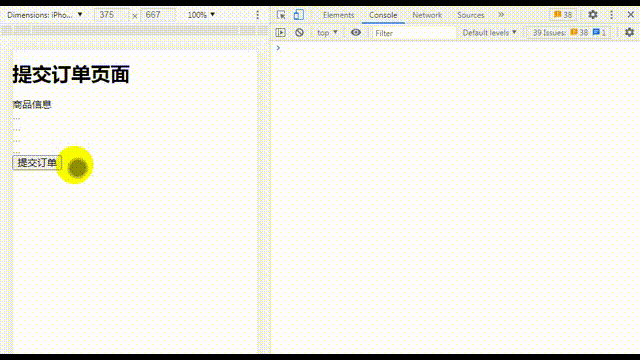This screenshot has width=640, height=360.
Task: Select the 提交订单页面 heading
Action: (71, 75)
